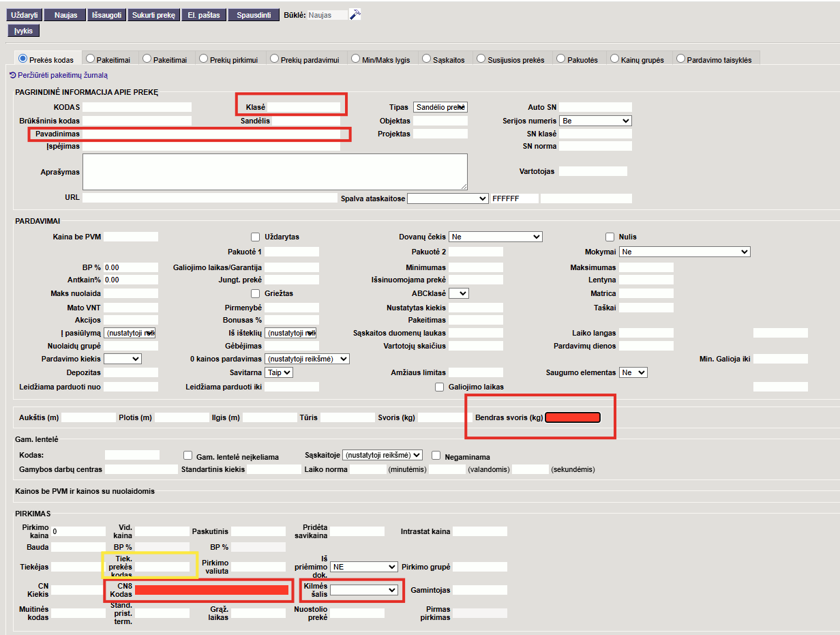Open the status tool wrench icon
This screenshot has width=840, height=635.
point(355,14)
